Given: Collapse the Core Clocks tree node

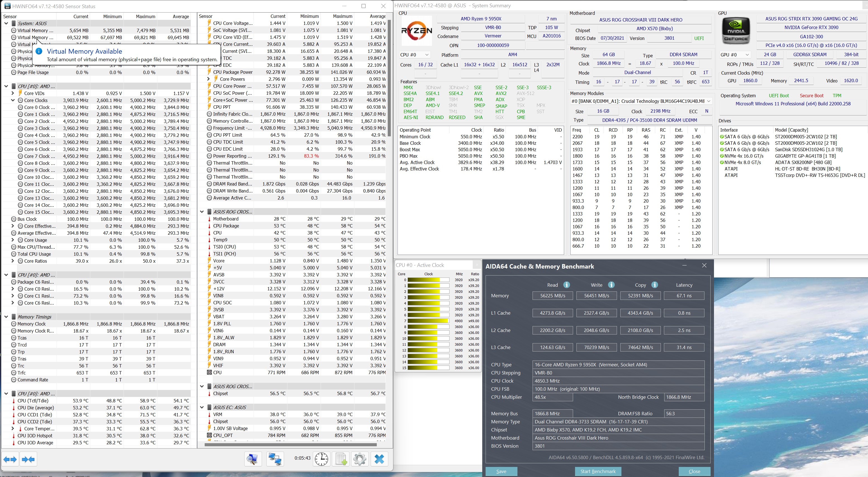Looking at the screenshot, I should pos(13,100).
